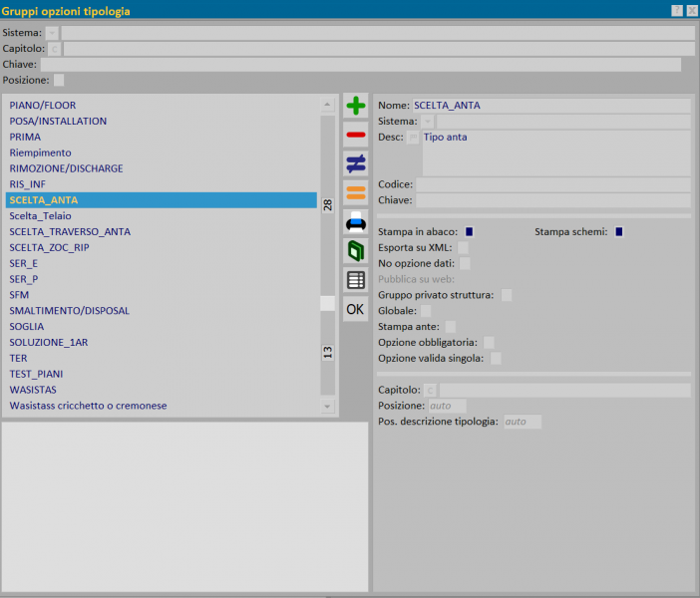
Task: Print using the printer icon
Action: (x=355, y=222)
